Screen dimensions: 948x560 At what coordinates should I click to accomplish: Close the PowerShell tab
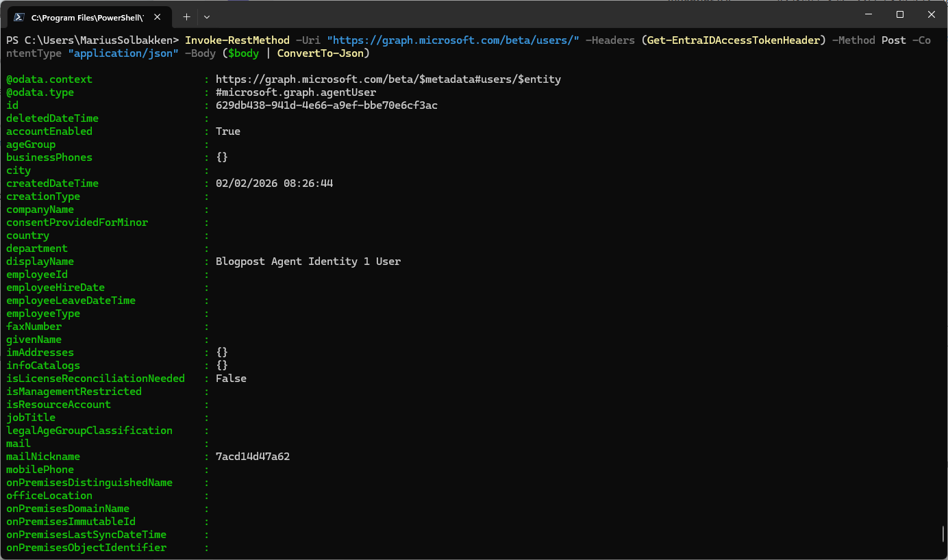159,16
